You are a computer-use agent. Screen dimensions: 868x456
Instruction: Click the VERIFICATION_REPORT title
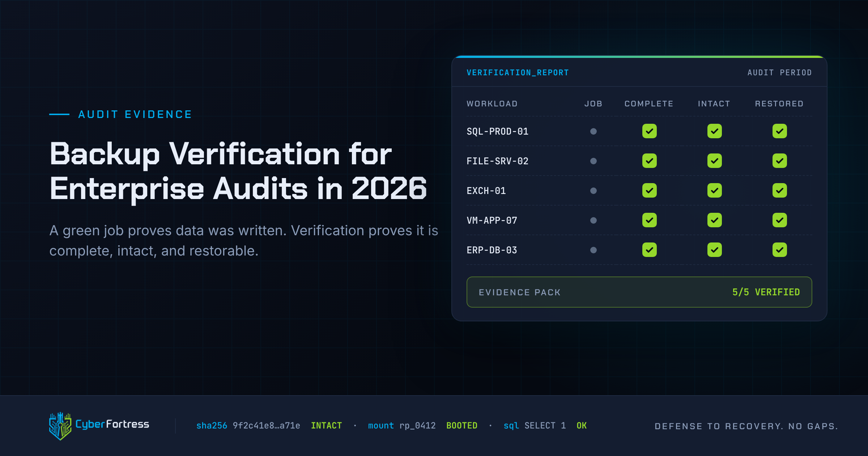pyautogui.click(x=518, y=73)
